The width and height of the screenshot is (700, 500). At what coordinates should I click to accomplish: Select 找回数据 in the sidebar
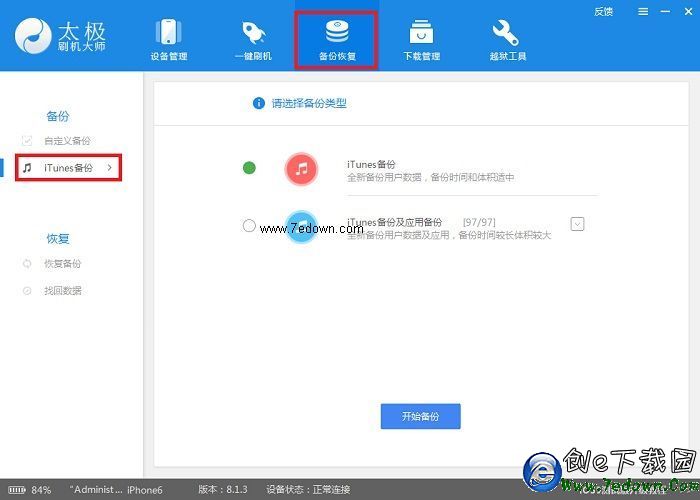pos(62,291)
